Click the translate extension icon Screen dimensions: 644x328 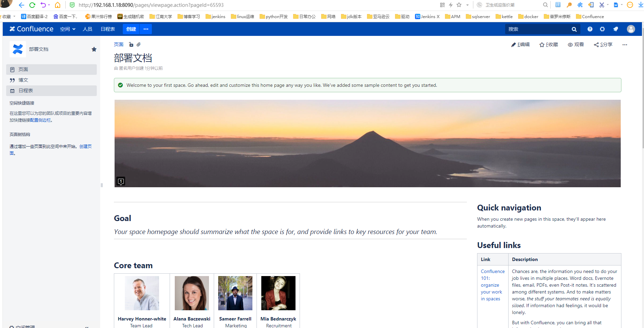(558, 5)
